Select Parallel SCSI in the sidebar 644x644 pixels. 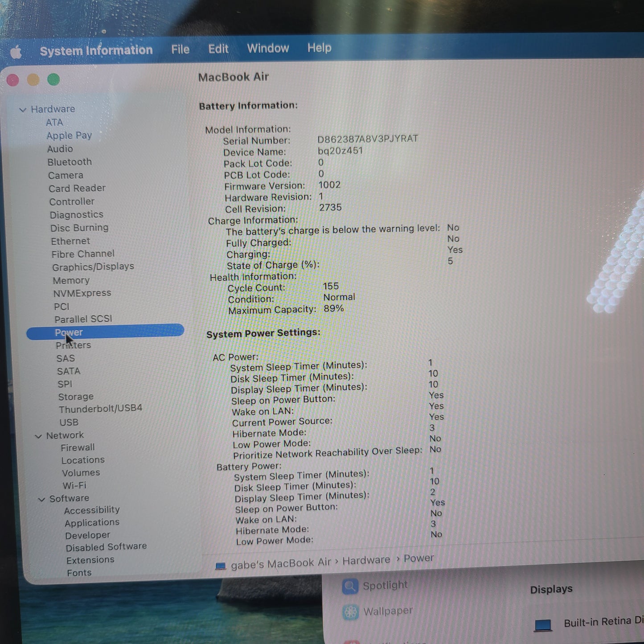tap(83, 319)
